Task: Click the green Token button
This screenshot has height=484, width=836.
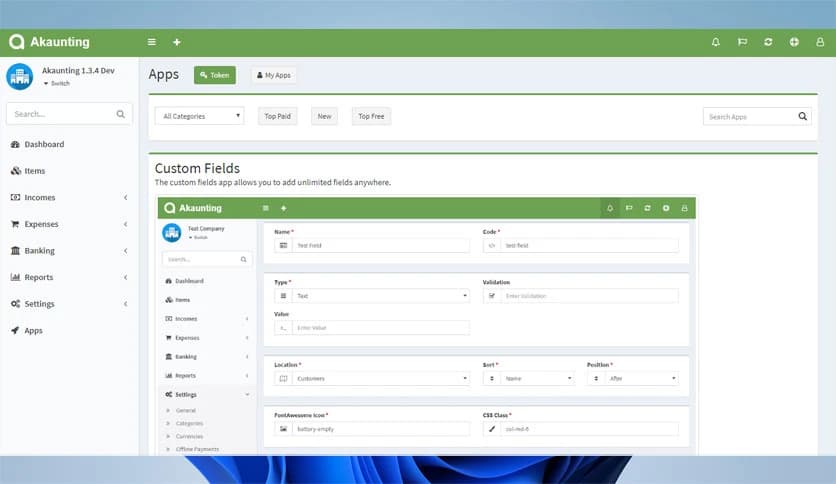Action: click(x=215, y=75)
